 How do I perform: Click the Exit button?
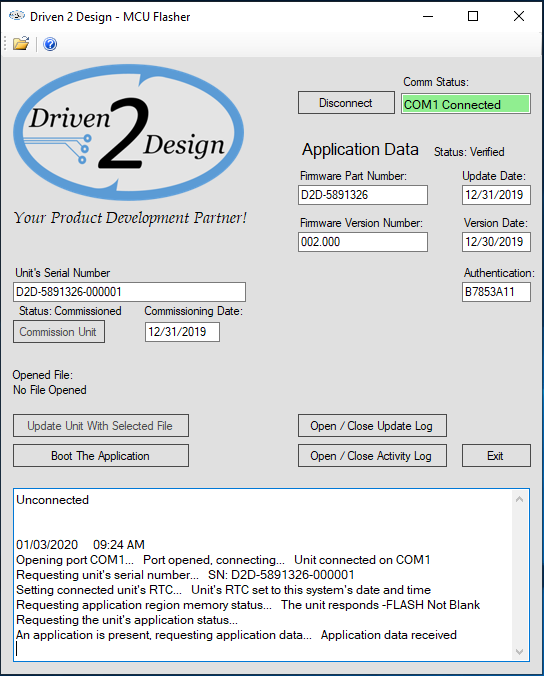pos(496,456)
